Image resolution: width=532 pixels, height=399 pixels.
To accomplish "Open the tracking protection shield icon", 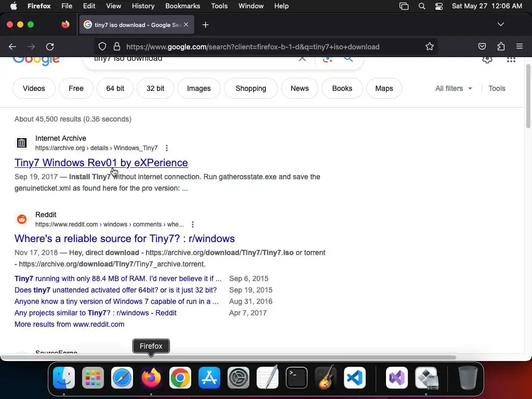I will click(x=102, y=47).
